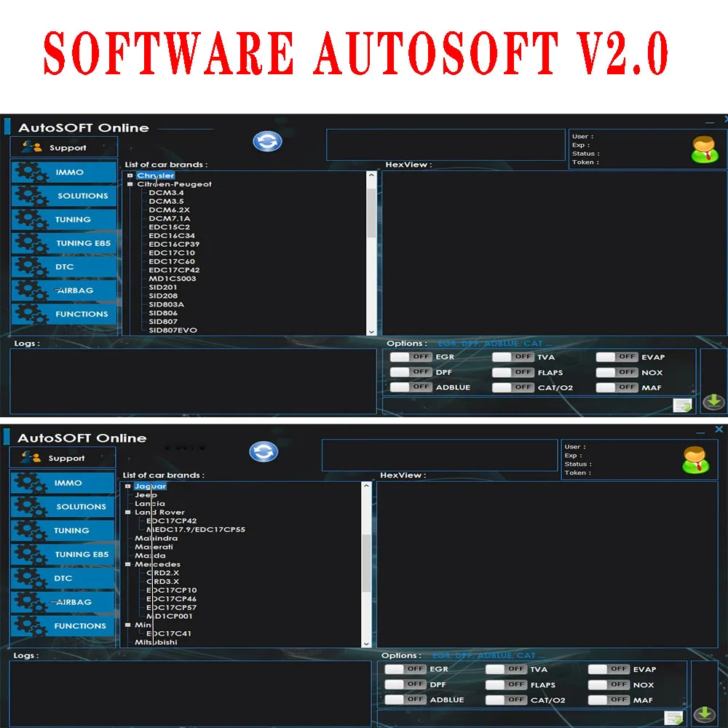Collapse the Citroen-Peugeot brand node

click(130, 184)
